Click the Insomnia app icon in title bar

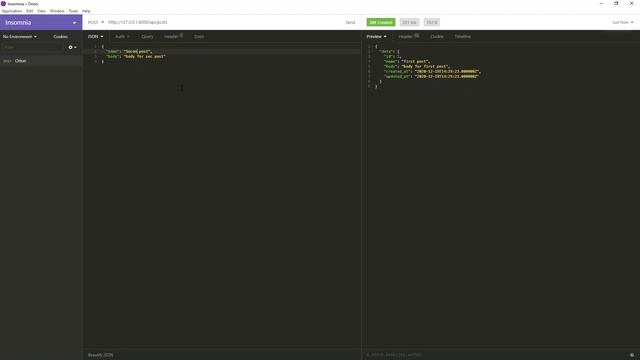[3, 4]
